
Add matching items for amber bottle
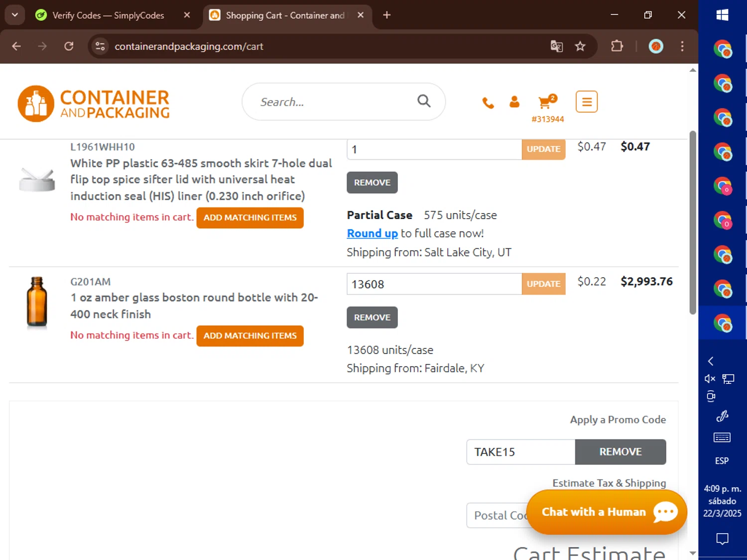click(250, 336)
